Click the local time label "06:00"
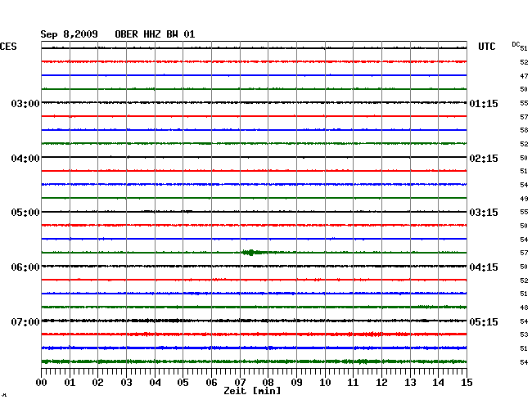 [25, 267]
